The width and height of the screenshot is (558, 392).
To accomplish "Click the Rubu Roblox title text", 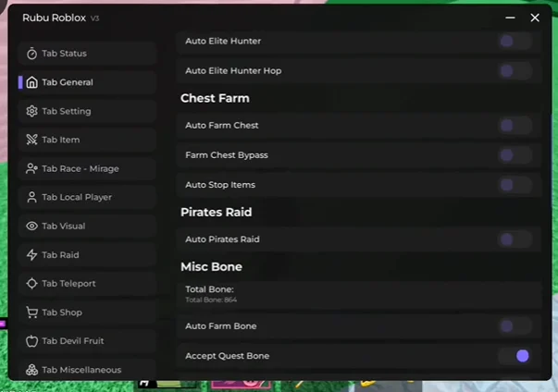I will [x=54, y=18].
